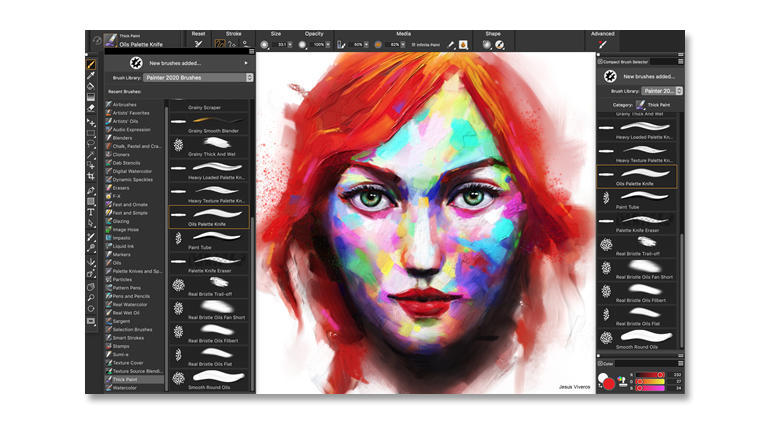Toggle the Compact Brush Selector panel checkbox
Viewport: 770px width, 433px height.
pyautogui.click(x=600, y=61)
